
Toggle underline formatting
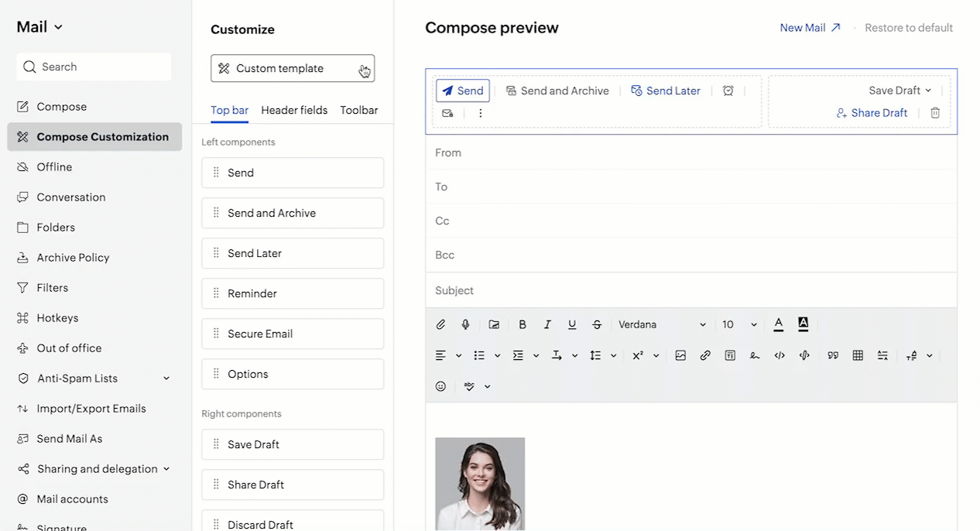click(572, 325)
